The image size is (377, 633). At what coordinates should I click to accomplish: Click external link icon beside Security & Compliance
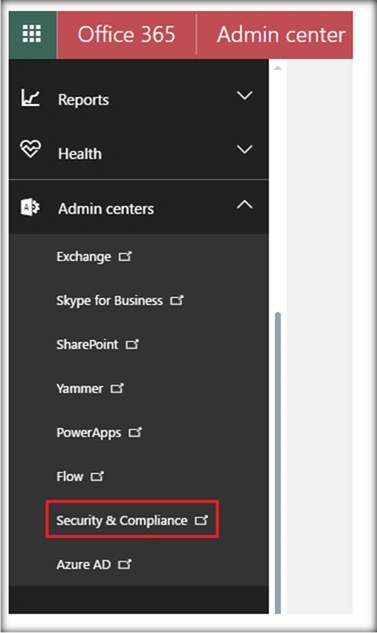pos(201,520)
